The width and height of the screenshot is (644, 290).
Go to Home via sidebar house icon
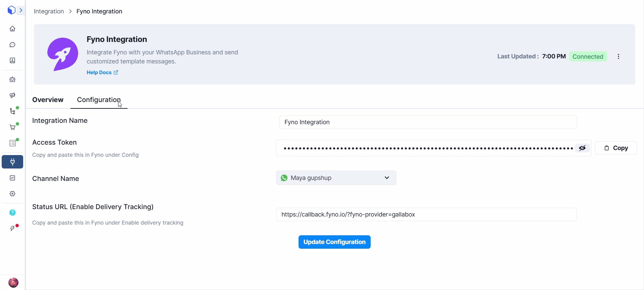coord(12,29)
